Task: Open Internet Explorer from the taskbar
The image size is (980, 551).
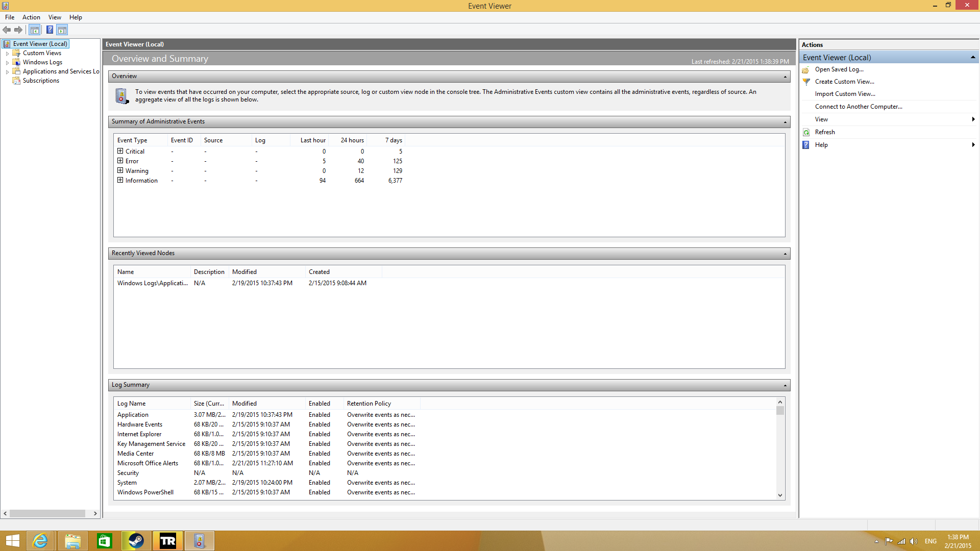Action: 40,541
